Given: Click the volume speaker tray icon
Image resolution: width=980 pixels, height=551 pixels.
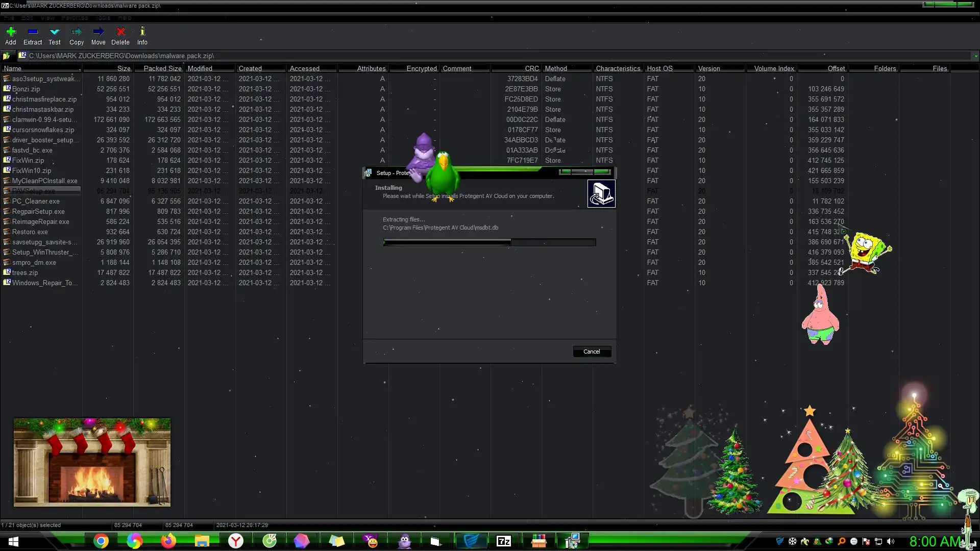Looking at the screenshot, I should (x=891, y=541).
